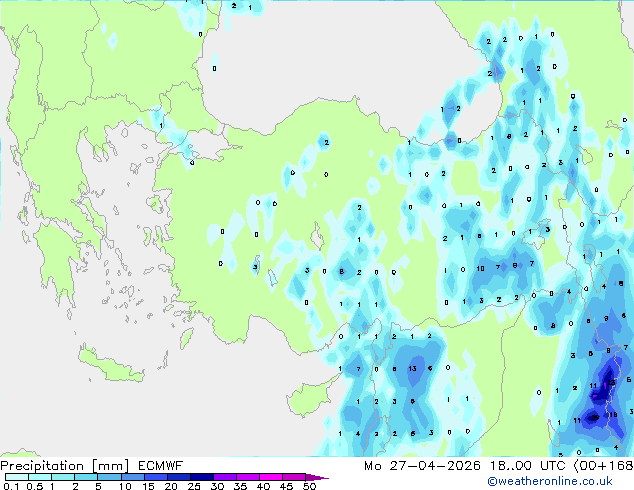Pick the 5–10 mm legend swatch

click(x=109, y=477)
